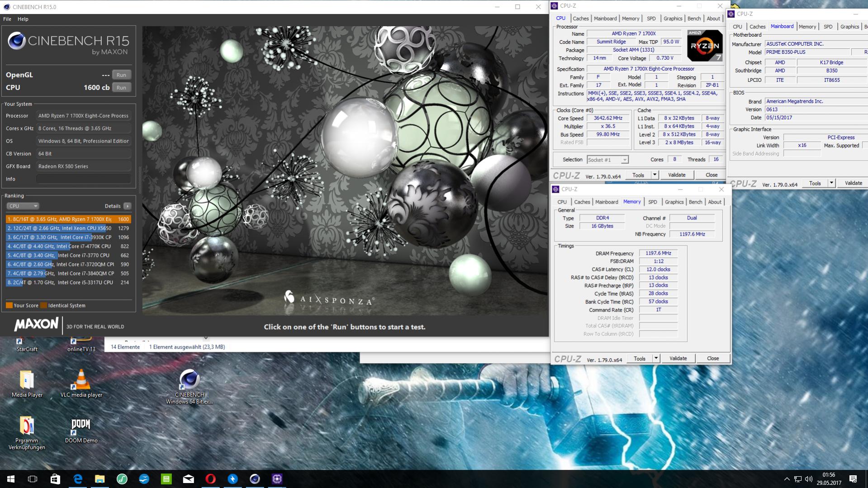868x488 pixels.
Task: Open the onlineTV 13 desktop shortcut
Action: [81, 345]
